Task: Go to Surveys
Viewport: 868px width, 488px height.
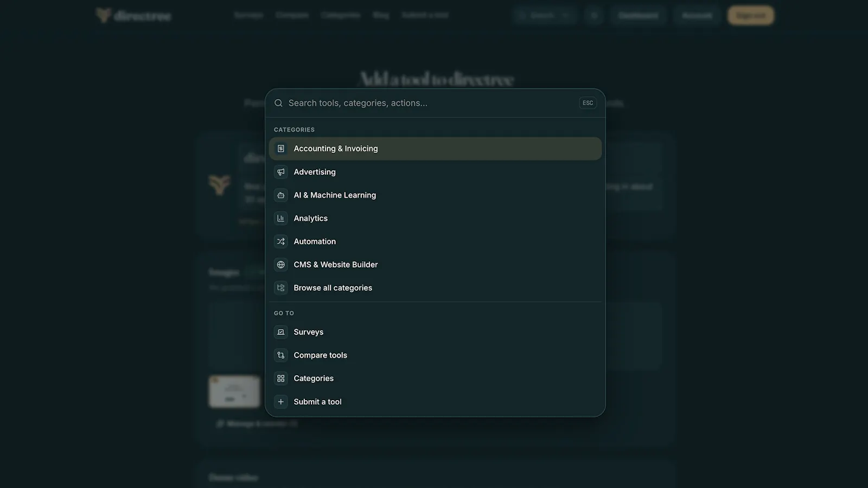Action: pyautogui.click(x=435, y=332)
